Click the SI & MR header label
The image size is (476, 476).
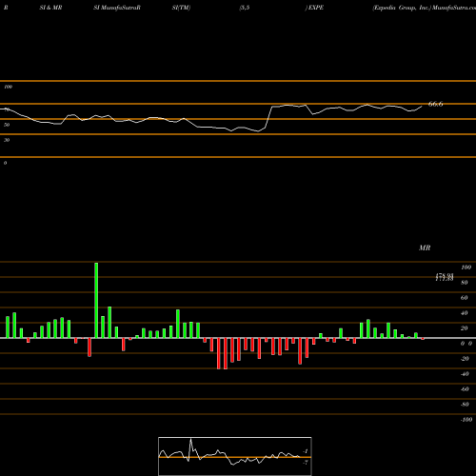[50, 8]
